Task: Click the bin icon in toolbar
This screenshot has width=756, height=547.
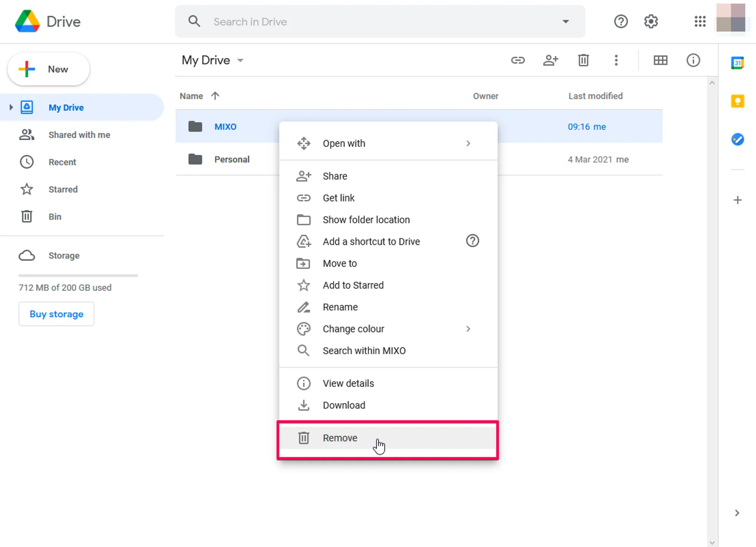Action: (583, 60)
